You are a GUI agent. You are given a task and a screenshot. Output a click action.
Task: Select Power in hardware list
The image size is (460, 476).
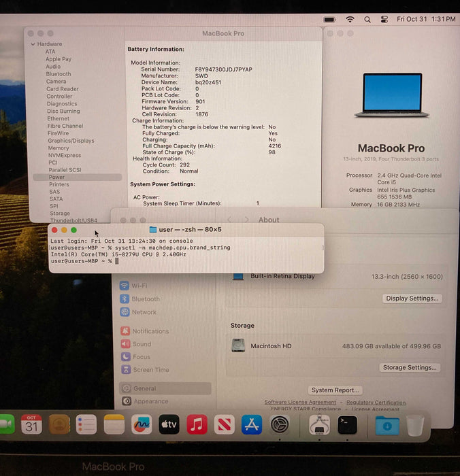[78, 177]
